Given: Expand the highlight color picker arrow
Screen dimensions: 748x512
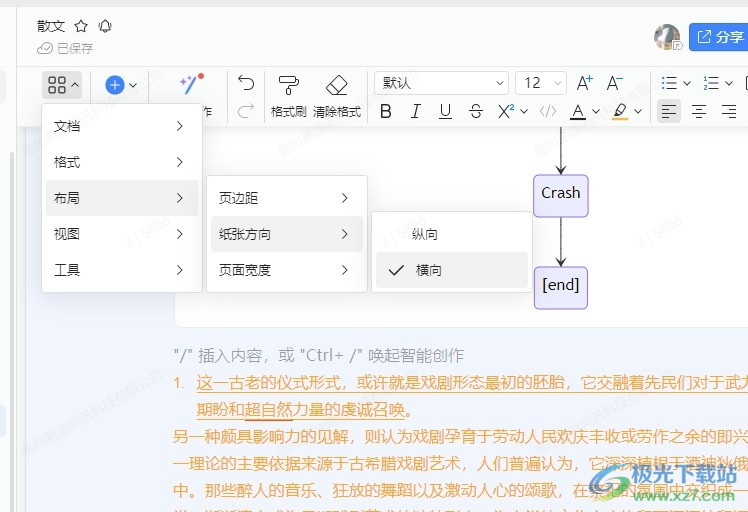Looking at the screenshot, I should 638,112.
